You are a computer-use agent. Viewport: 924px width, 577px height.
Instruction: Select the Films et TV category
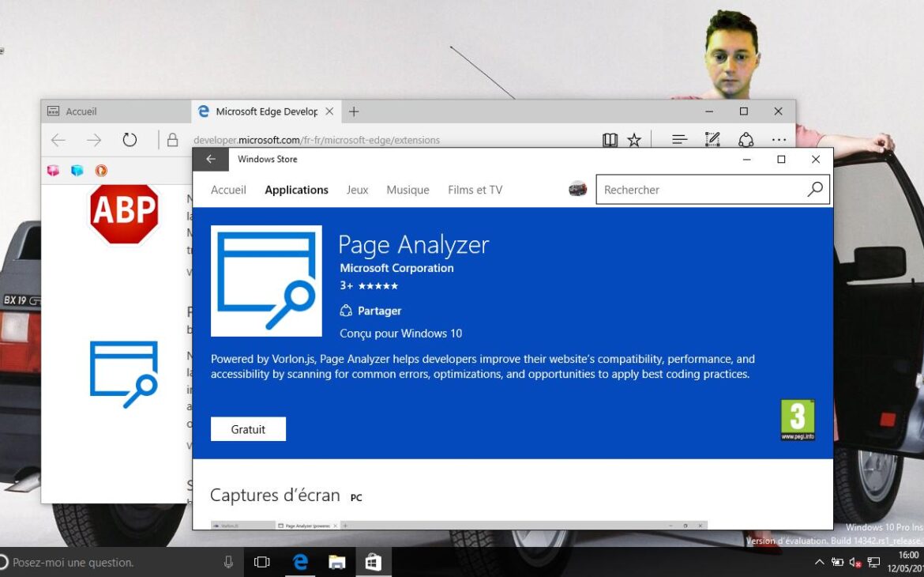click(x=475, y=190)
